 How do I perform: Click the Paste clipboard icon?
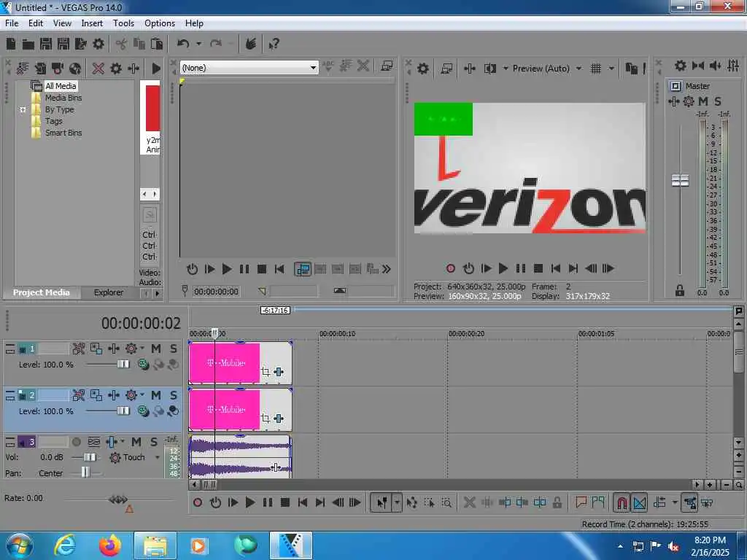coord(157,44)
